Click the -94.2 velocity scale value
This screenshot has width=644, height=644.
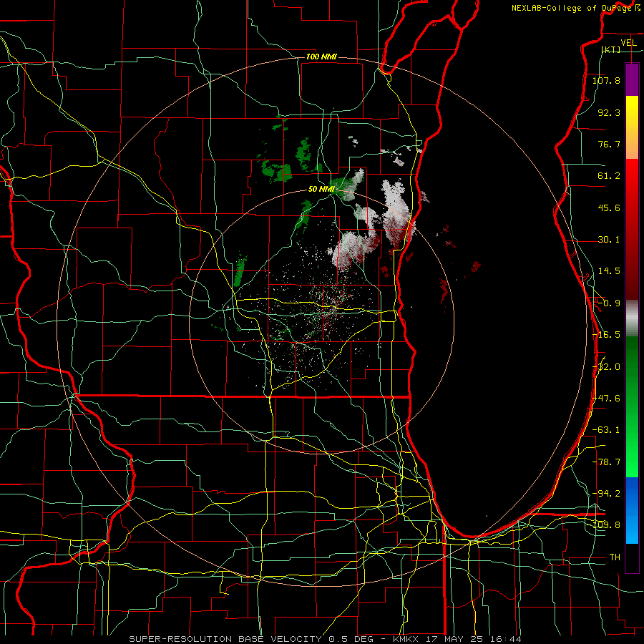pyautogui.click(x=606, y=493)
